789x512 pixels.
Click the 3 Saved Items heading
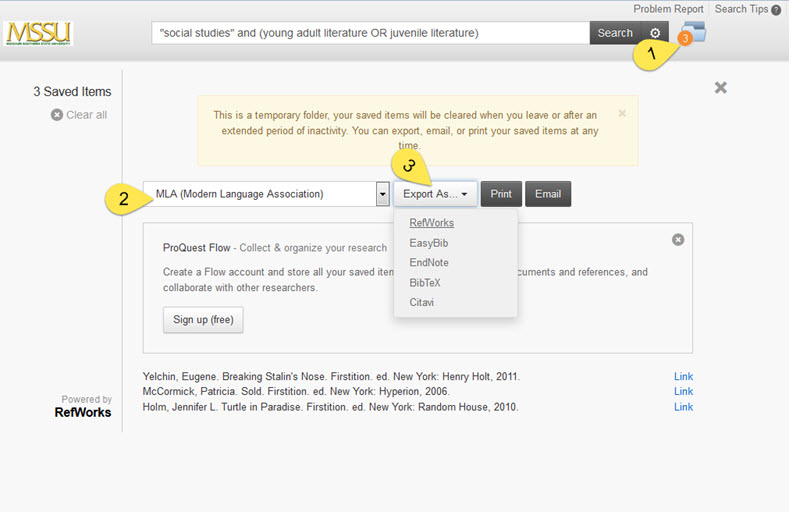pyautogui.click(x=72, y=92)
